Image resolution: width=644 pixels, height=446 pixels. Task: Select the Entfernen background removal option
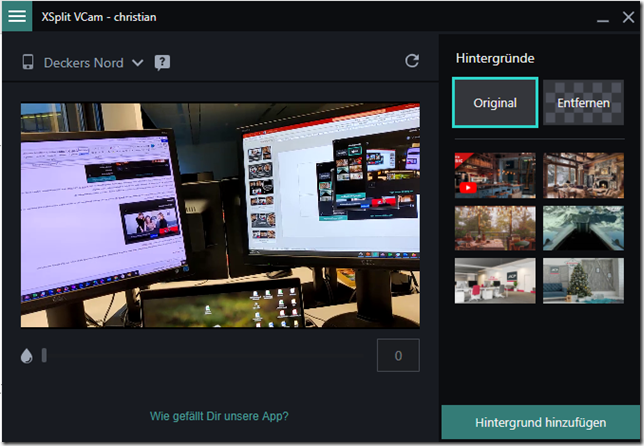click(x=583, y=103)
